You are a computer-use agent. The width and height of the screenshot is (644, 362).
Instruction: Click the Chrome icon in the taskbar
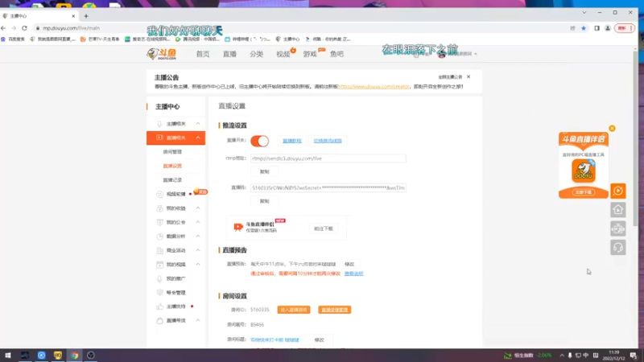coord(74,356)
